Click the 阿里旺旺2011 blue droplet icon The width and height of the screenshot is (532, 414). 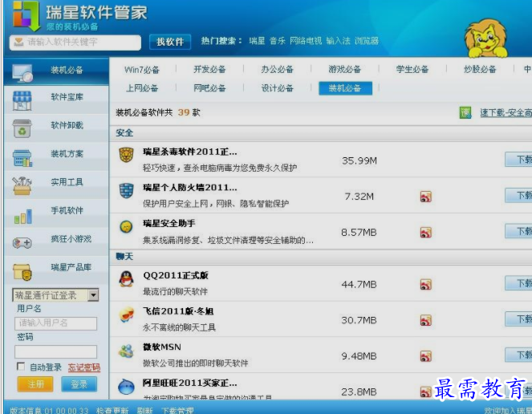[x=126, y=387]
